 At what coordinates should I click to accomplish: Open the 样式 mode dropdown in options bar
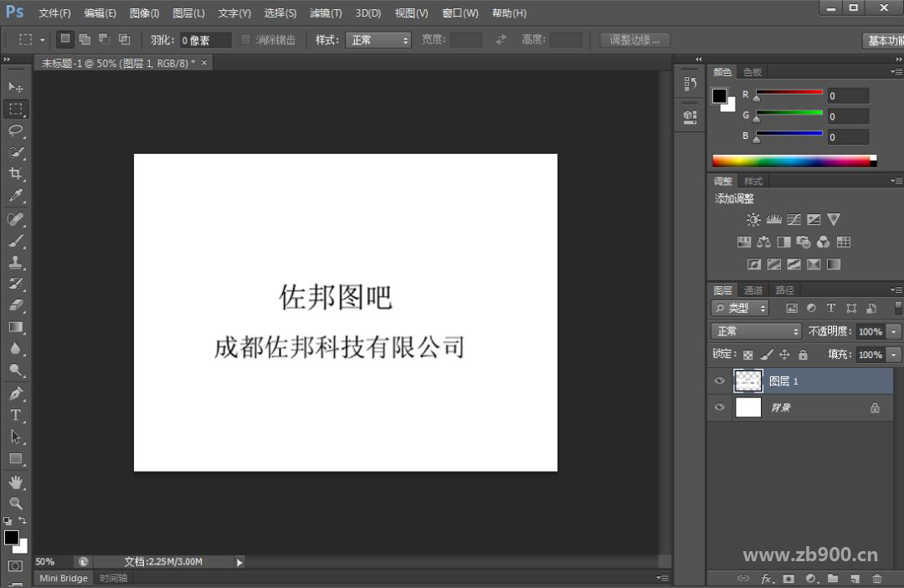(378, 39)
